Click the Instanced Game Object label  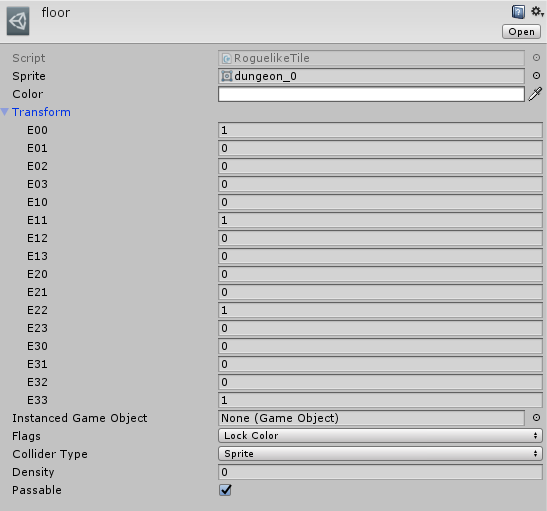[80, 418]
